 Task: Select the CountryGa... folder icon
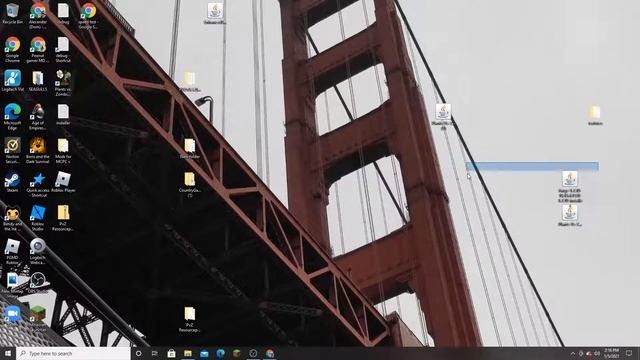click(x=189, y=184)
